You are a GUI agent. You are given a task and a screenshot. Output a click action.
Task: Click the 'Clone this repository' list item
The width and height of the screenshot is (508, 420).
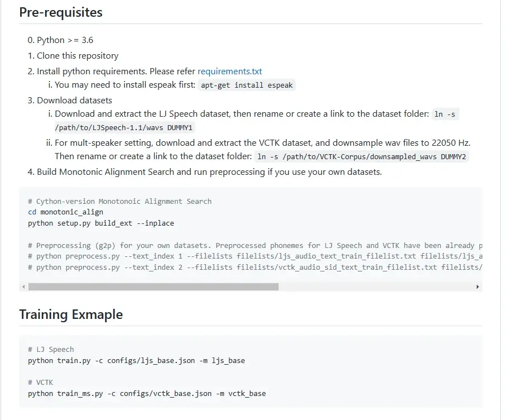[78, 56]
